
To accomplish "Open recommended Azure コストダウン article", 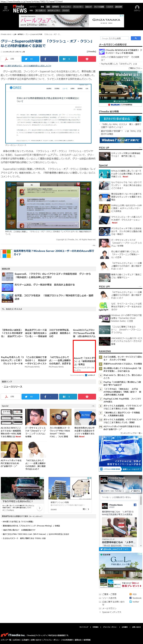I will 84,356.
